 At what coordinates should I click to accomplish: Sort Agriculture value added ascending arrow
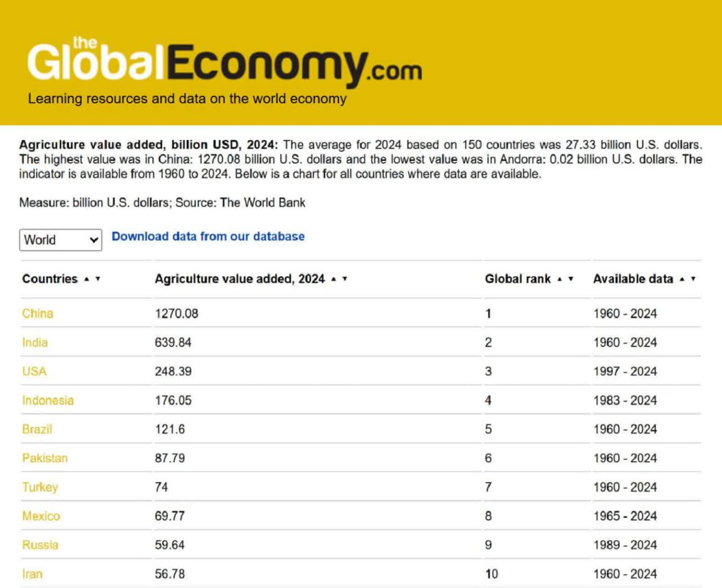(334, 279)
